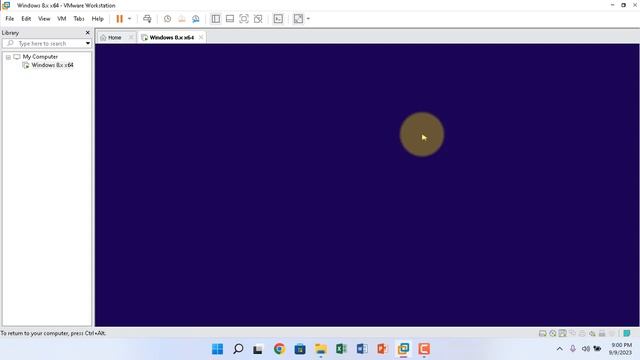Image resolution: width=640 pixels, height=360 pixels.
Task: Open the VM menu
Action: pyautogui.click(x=62, y=19)
